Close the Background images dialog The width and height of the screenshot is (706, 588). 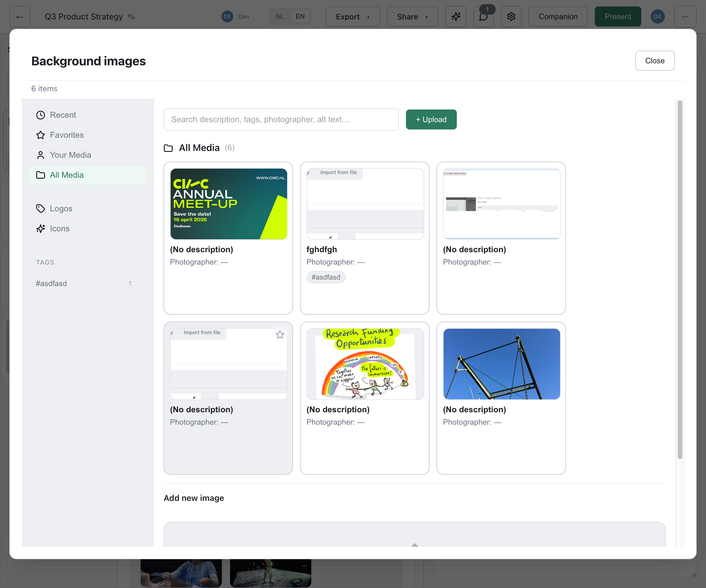(655, 61)
